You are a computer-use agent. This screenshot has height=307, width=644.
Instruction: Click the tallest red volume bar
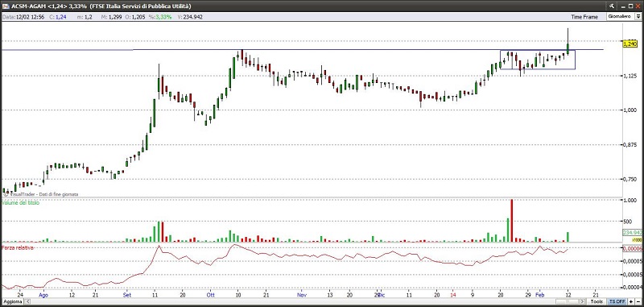[512, 221]
